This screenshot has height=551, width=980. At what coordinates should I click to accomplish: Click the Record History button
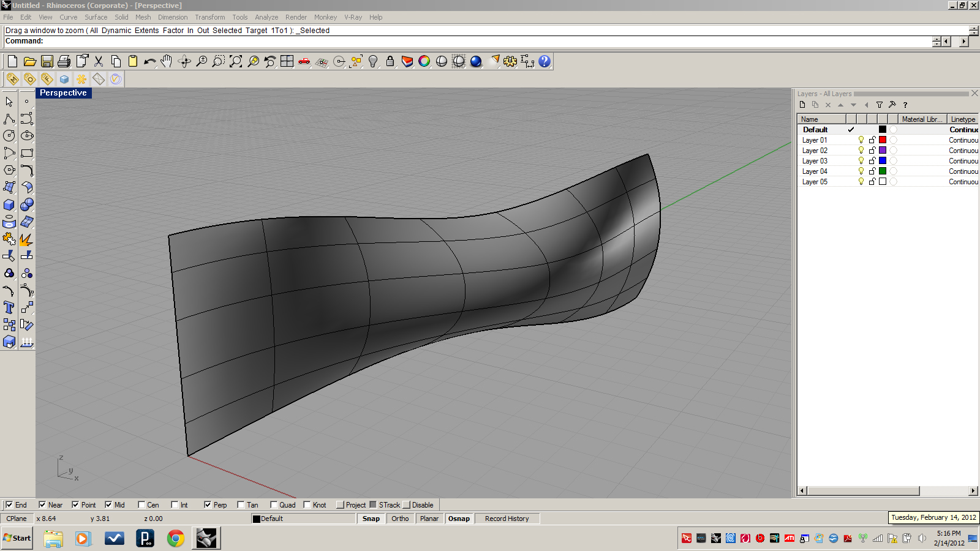point(507,519)
